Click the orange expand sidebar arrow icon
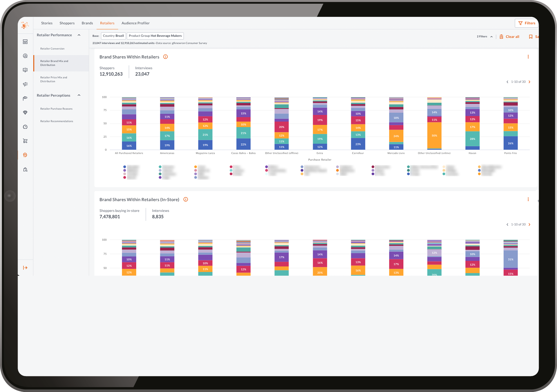This screenshot has width=557, height=392. pos(25,268)
